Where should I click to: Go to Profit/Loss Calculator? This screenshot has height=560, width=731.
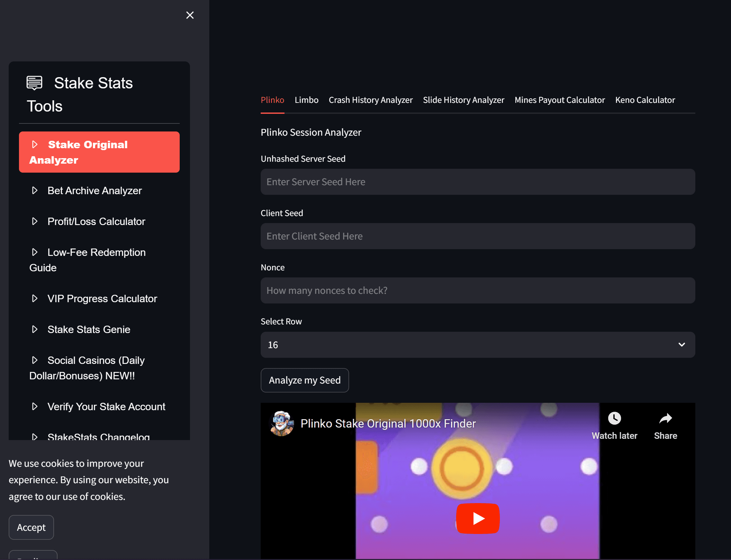99,221
